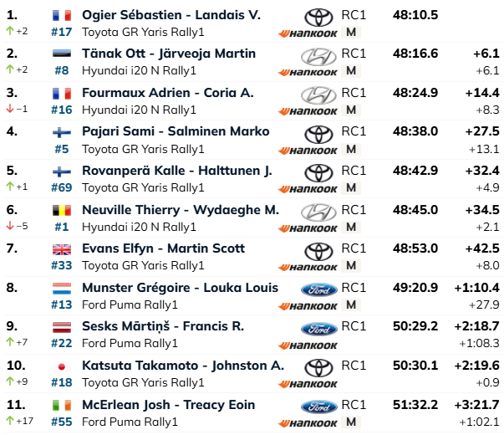
Task: Click the Belgian flag next to Neuville Thierry
Action: (x=62, y=211)
